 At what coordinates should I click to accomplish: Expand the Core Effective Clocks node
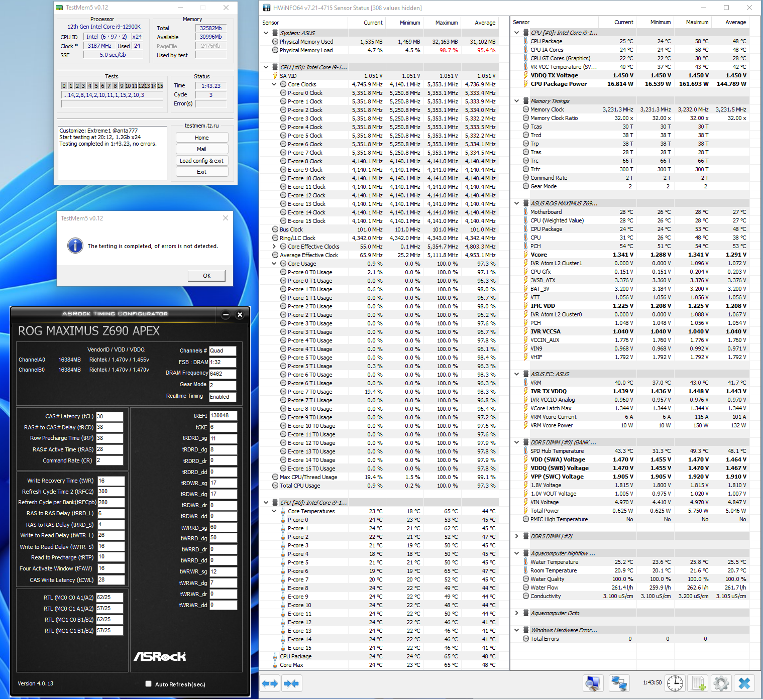tap(274, 247)
